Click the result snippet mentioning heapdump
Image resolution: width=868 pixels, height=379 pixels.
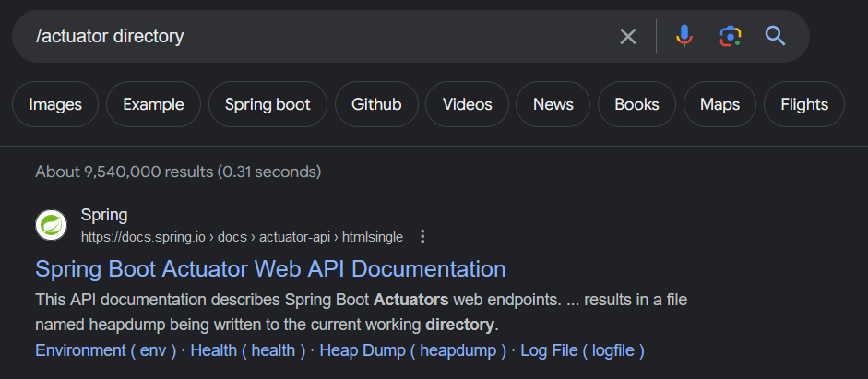(361, 313)
